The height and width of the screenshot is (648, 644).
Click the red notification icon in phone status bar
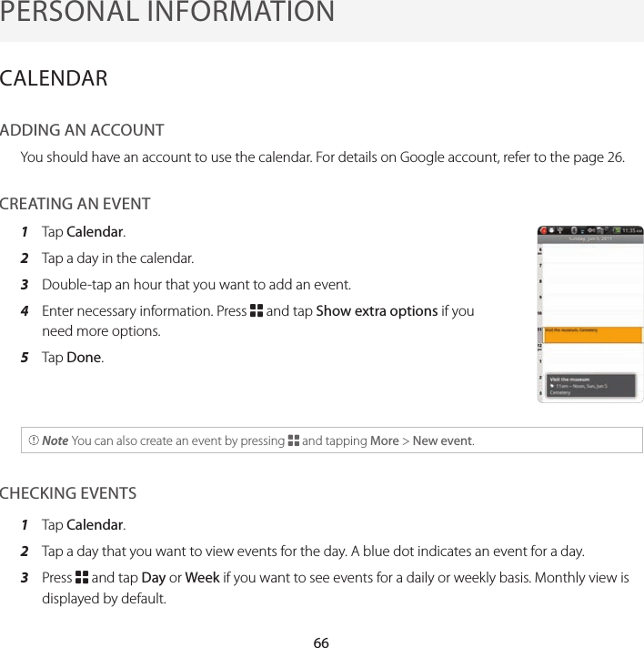point(543,230)
